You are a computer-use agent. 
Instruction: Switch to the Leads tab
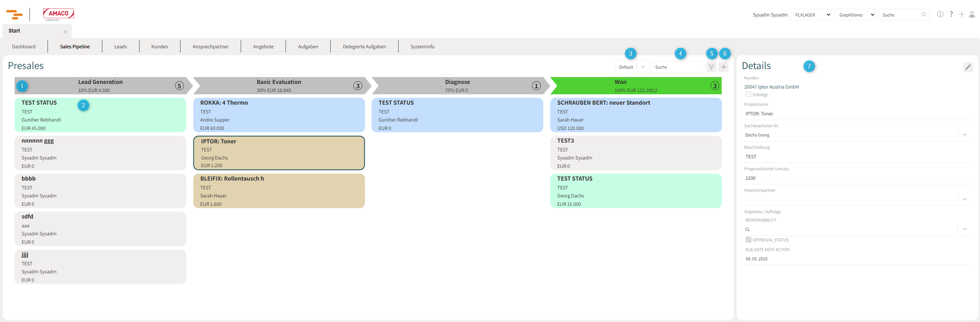(x=120, y=47)
